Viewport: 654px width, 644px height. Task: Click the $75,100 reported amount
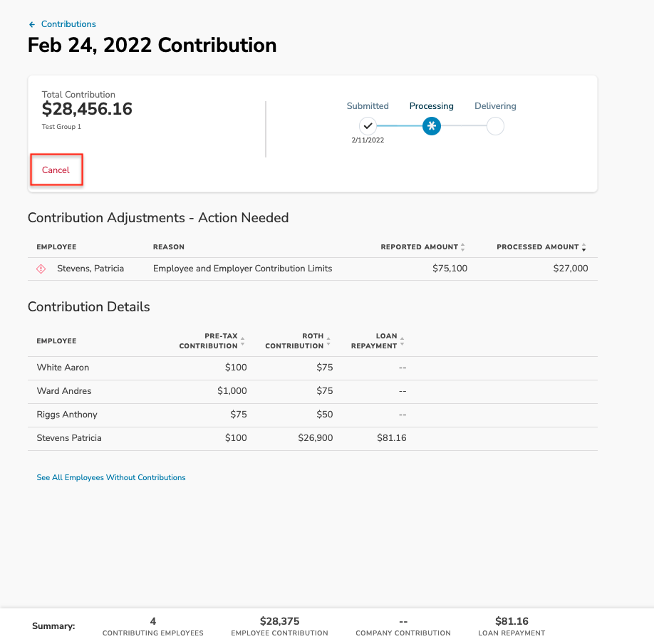(450, 268)
